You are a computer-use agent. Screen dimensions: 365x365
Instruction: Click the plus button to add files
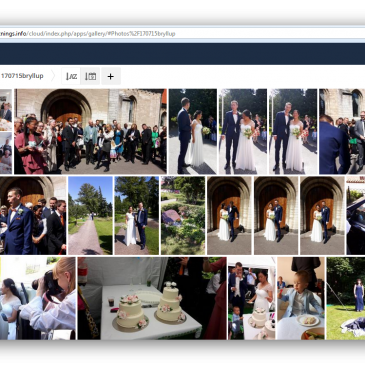tap(111, 76)
